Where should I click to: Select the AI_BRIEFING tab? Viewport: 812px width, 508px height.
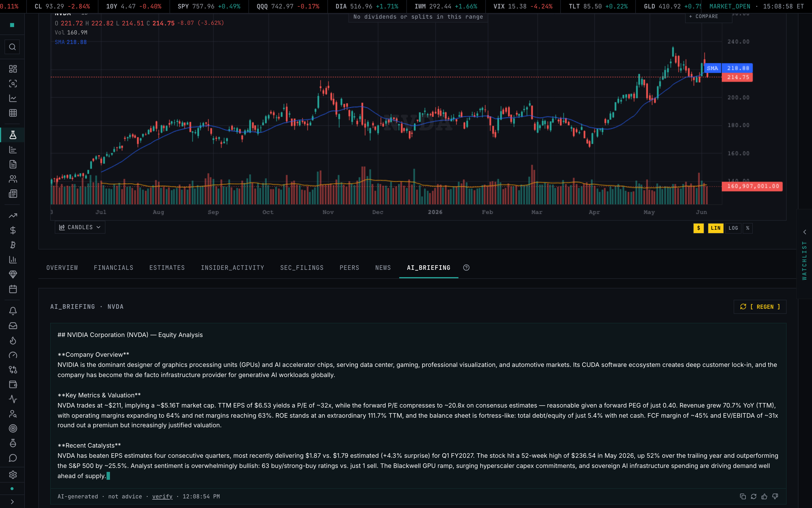click(x=429, y=268)
